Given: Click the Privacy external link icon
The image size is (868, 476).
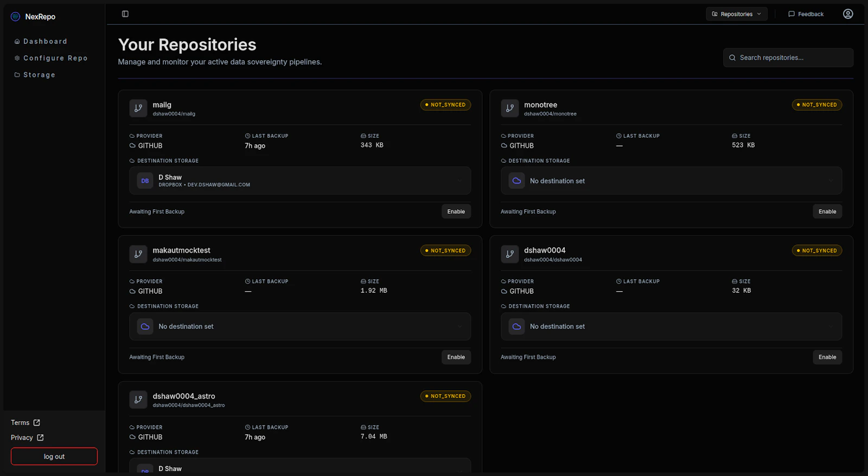Looking at the screenshot, I should (x=40, y=438).
